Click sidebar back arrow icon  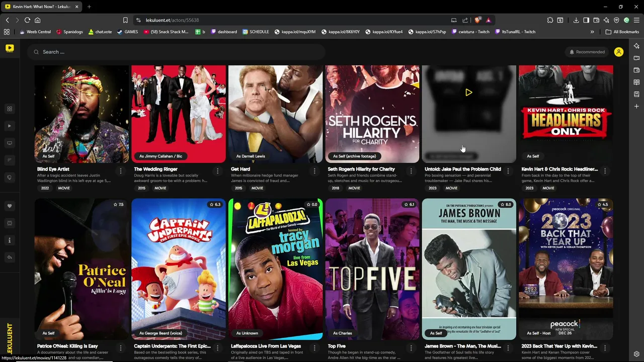(x=9, y=257)
